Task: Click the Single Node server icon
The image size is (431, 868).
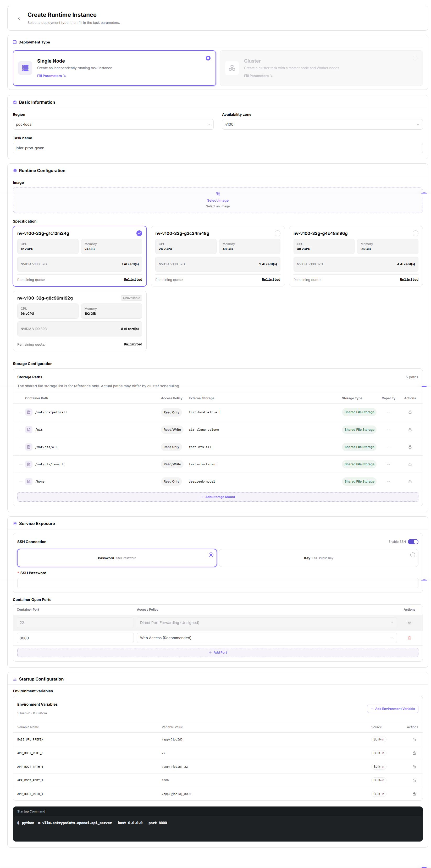Action: point(25,68)
